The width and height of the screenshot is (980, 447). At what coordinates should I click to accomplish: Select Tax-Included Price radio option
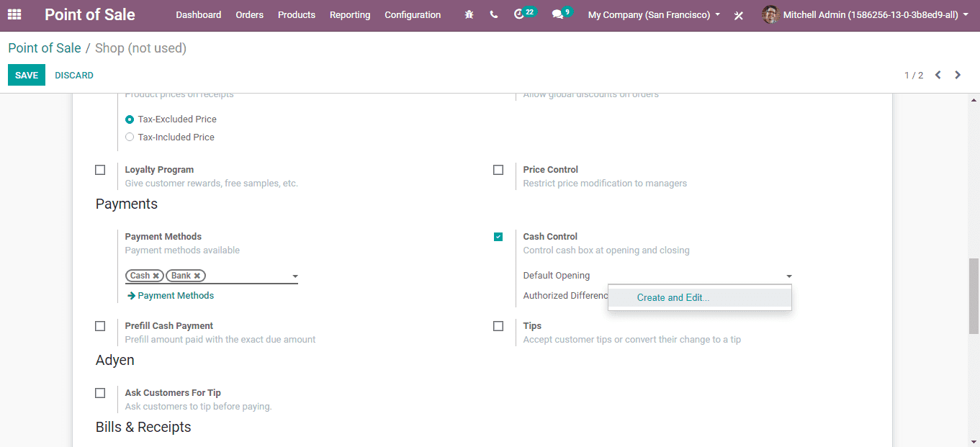click(130, 137)
